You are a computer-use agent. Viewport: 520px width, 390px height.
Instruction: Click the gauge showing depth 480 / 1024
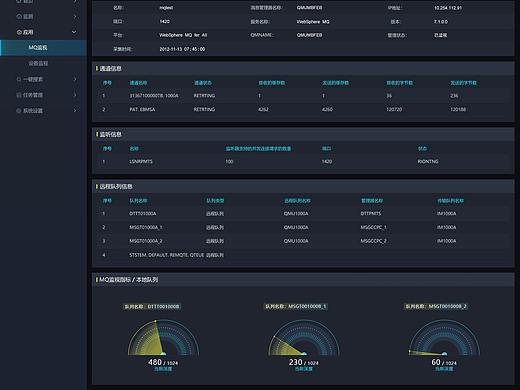point(163,337)
